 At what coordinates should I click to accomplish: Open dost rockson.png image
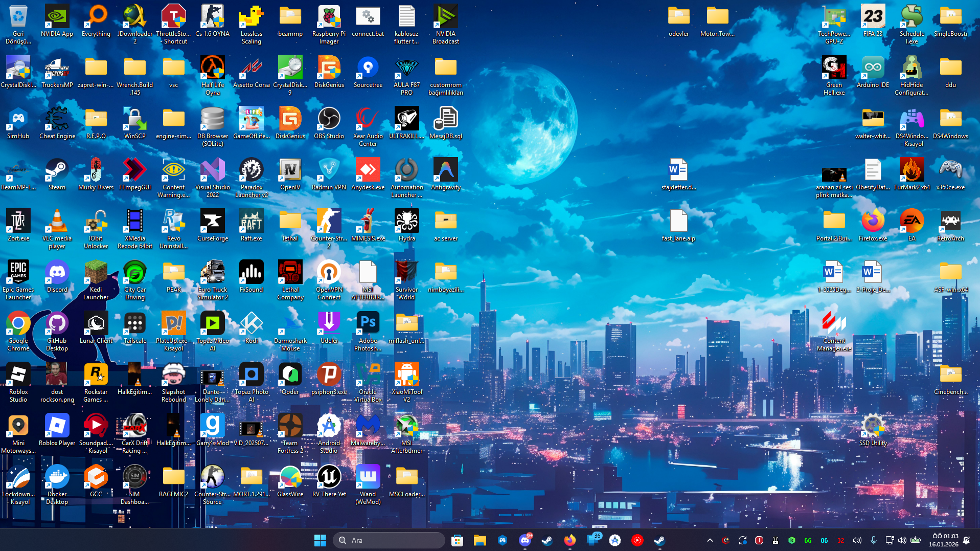[57, 382]
